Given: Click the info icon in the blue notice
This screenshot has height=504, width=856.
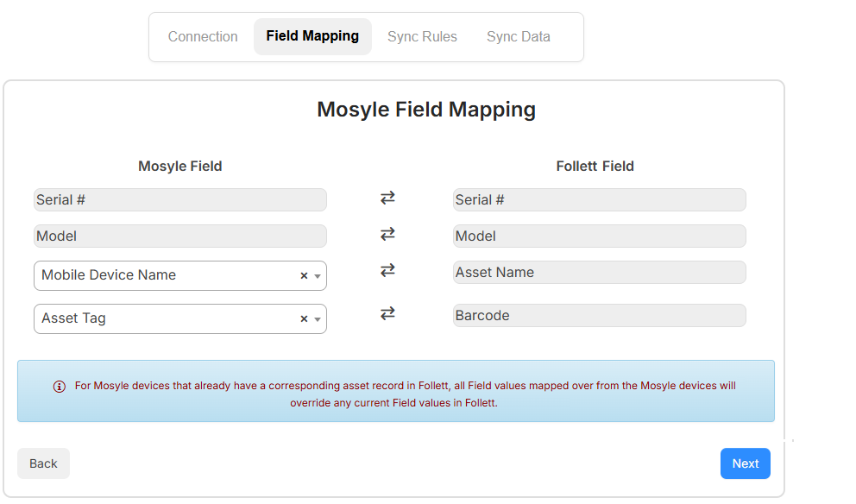Looking at the screenshot, I should point(59,386).
